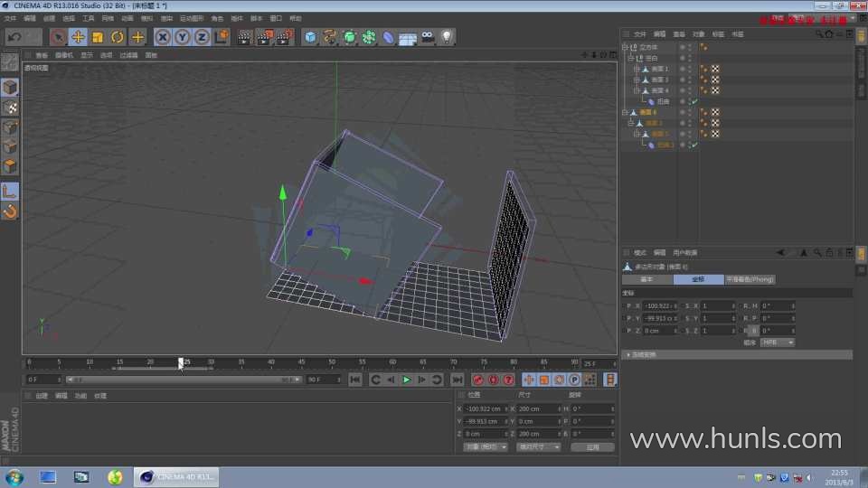Toggle the X-axis lock button
The width and height of the screenshot is (868, 488).
(162, 37)
